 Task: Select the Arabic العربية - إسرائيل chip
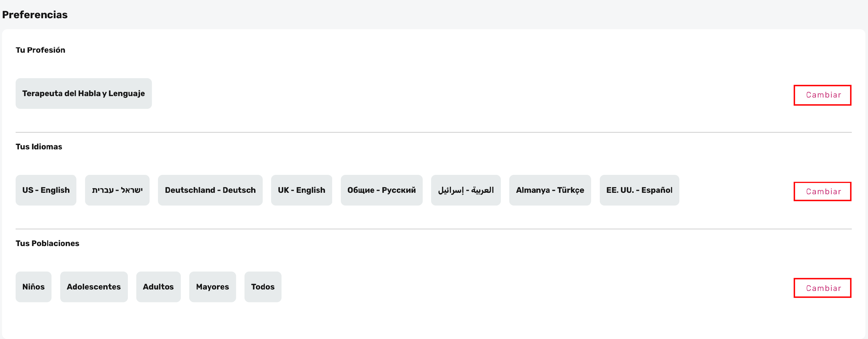click(466, 190)
